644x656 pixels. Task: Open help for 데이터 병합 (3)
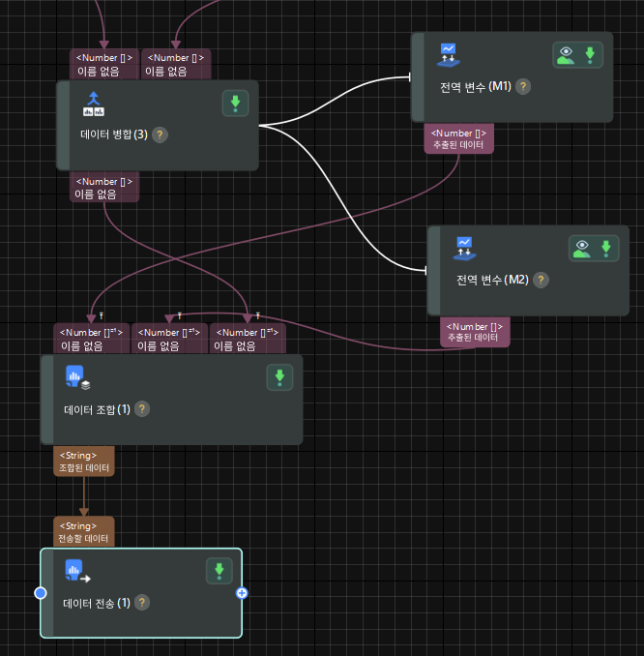tap(160, 134)
